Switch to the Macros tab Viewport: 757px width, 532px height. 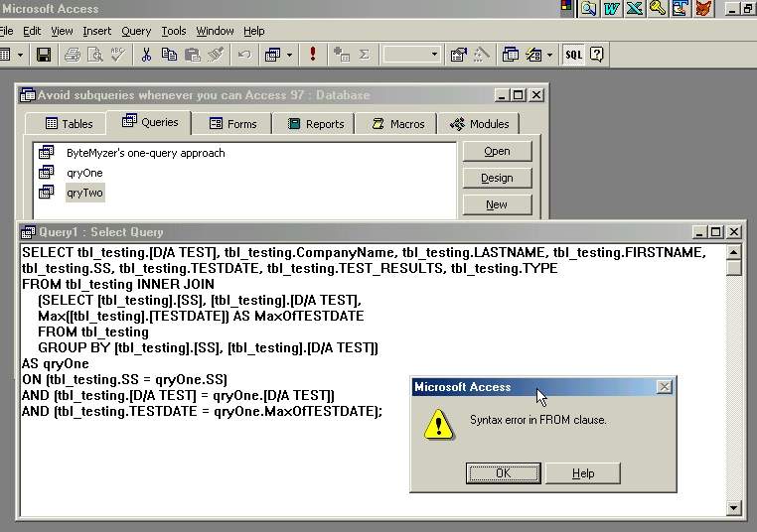(397, 124)
